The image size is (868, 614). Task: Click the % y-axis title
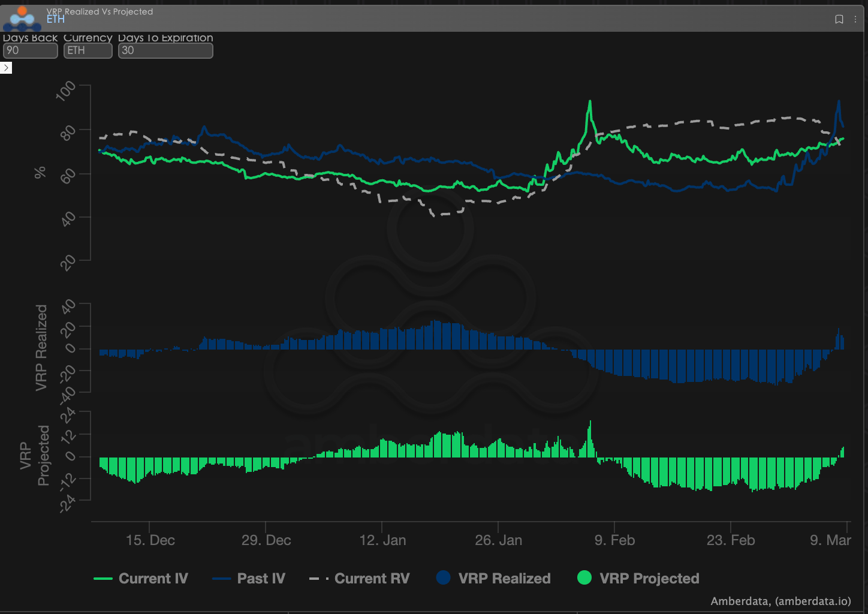click(x=40, y=173)
